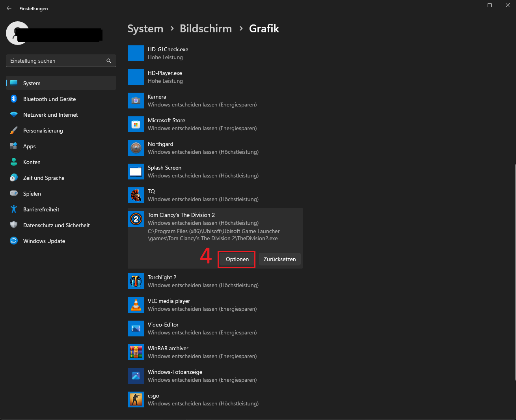The width and height of the screenshot is (516, 420).
Task: Click the Grafik page heading
Action: (264, 29)
